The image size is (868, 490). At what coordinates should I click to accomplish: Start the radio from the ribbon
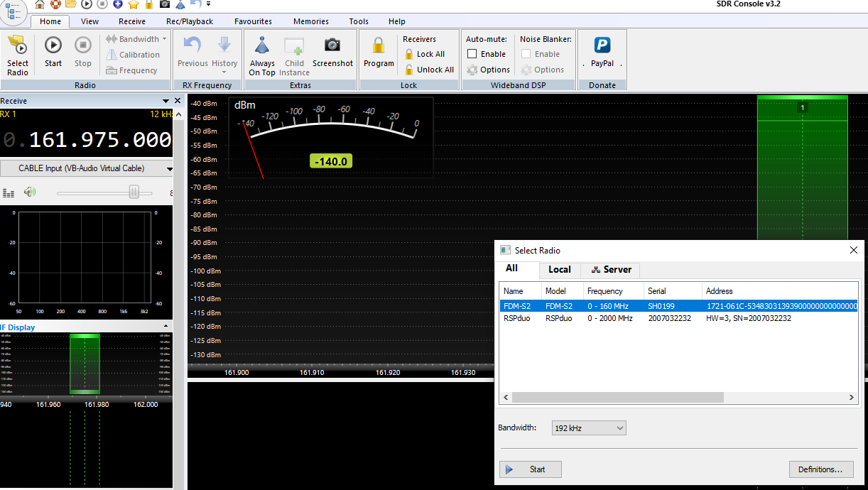pyautogui.click(x=53, y=53)
